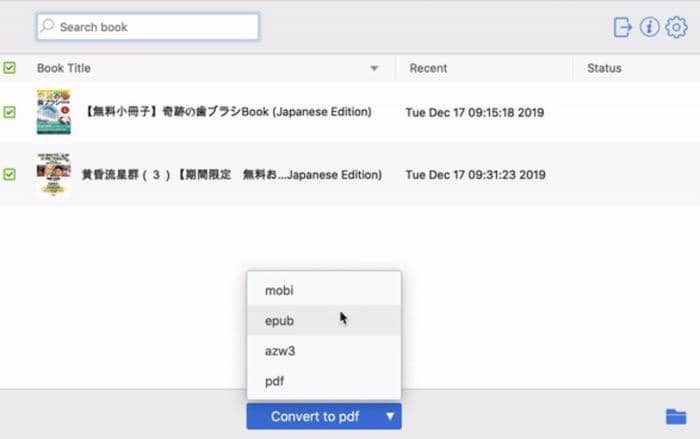
Task: Choose pdf from format menu
Action: (324, 381)
